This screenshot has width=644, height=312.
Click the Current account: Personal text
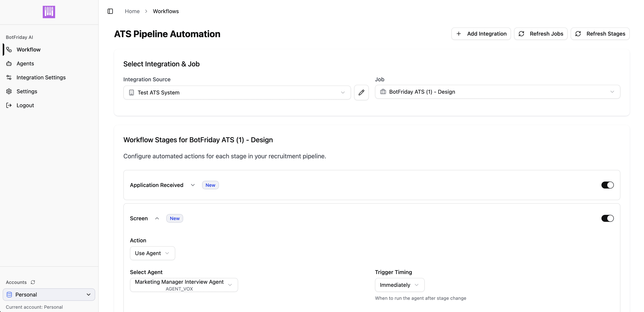coord(34,307)
